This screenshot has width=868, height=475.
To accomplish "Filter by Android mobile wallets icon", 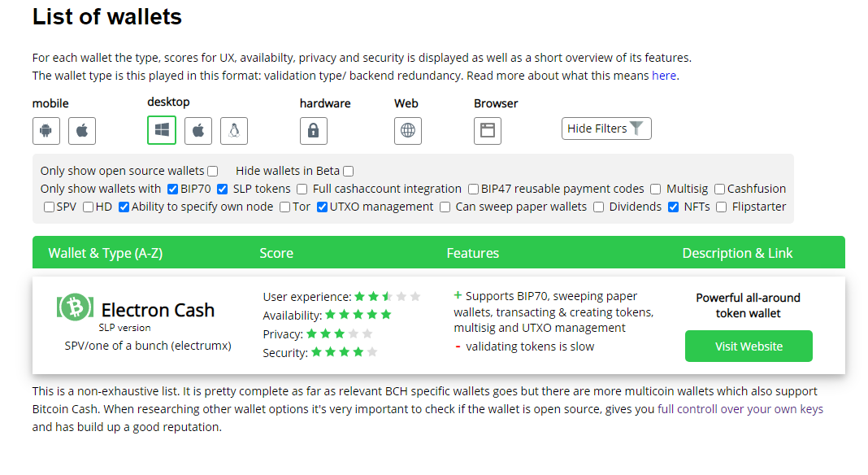I will (x=46, y=131).
